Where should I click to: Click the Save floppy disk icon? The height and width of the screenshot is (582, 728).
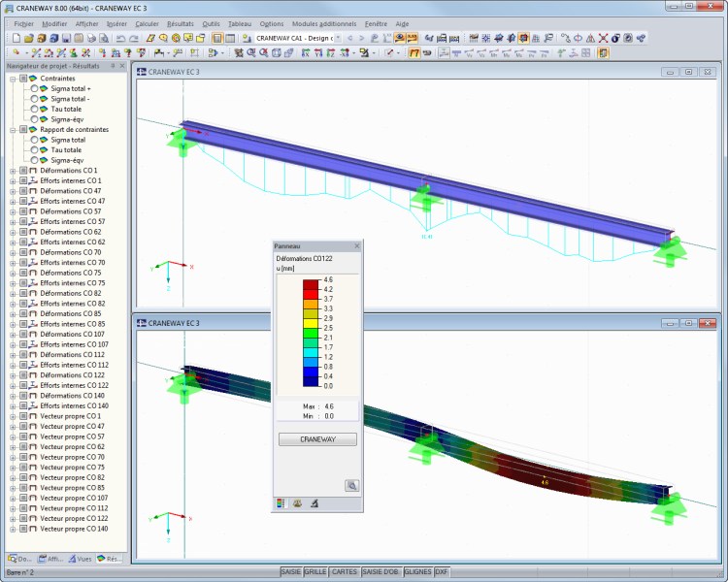tap(66, 38)
